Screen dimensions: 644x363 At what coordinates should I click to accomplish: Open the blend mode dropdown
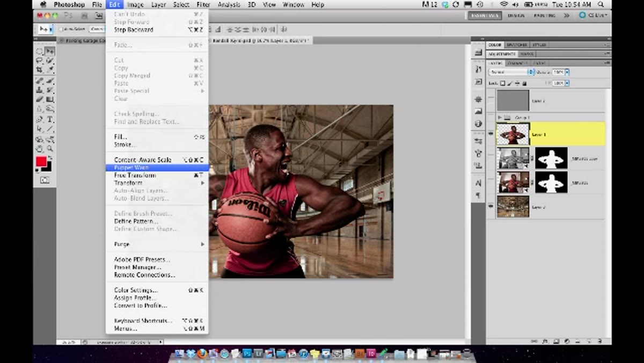(511, 72)
